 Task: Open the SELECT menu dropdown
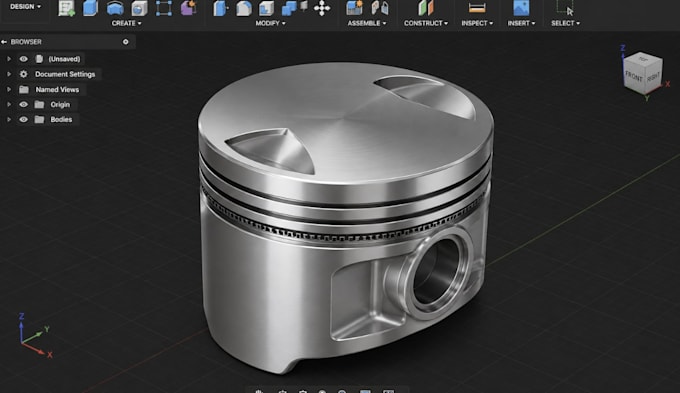click(565, 23)
